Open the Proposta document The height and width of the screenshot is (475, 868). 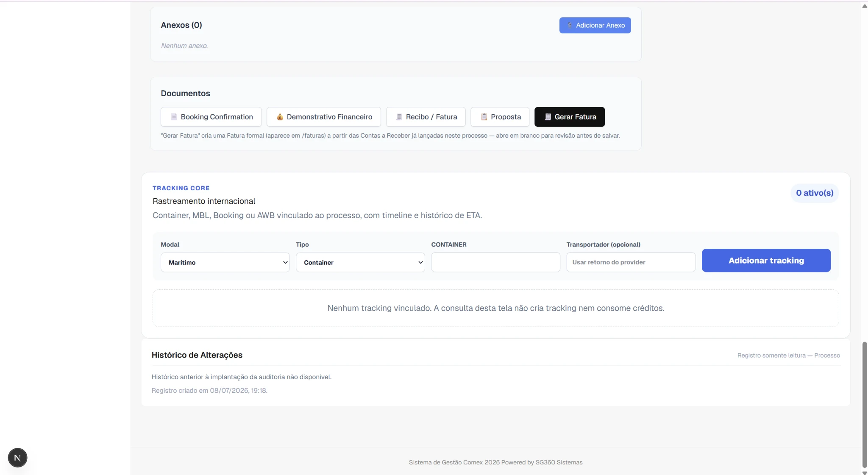tap(500, 117)
